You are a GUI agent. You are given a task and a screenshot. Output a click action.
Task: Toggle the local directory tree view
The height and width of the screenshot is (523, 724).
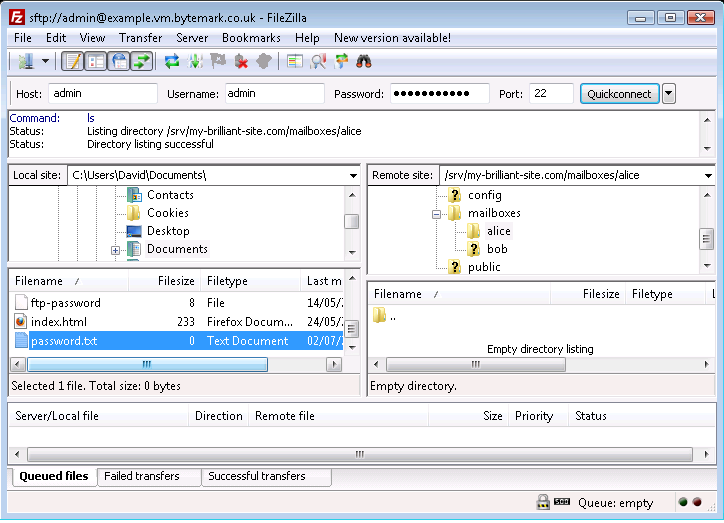click(96, 61)
